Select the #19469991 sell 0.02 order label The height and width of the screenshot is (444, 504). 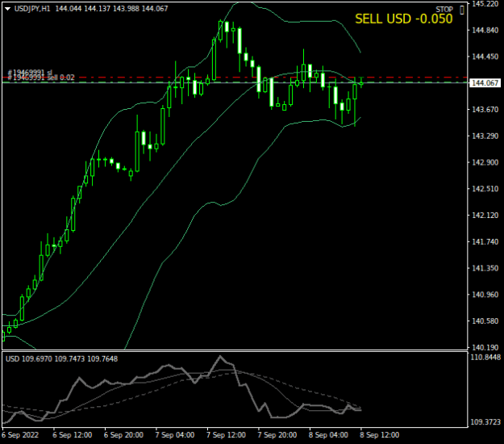tap(41, 77)
